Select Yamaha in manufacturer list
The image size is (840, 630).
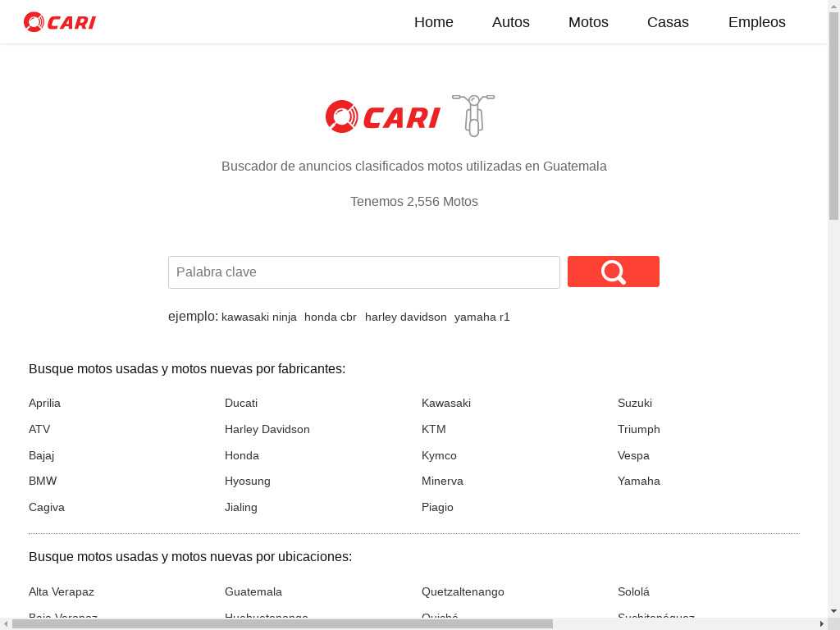coord(638,481)
